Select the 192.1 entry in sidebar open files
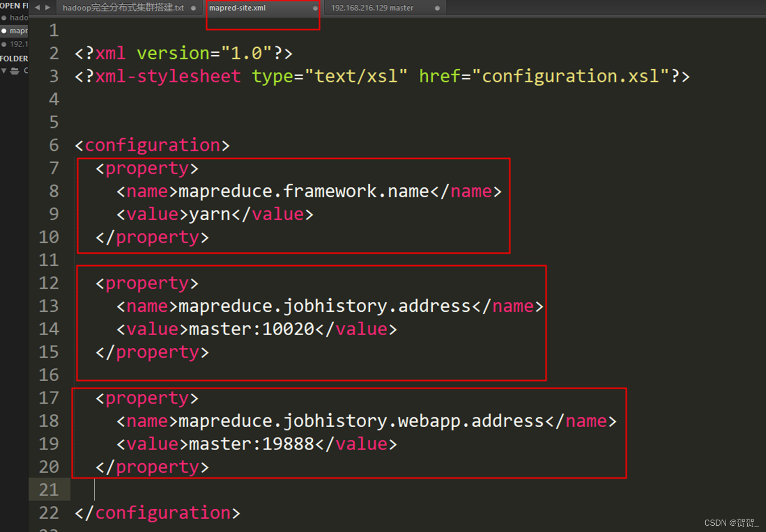 (x=18, y=44)
